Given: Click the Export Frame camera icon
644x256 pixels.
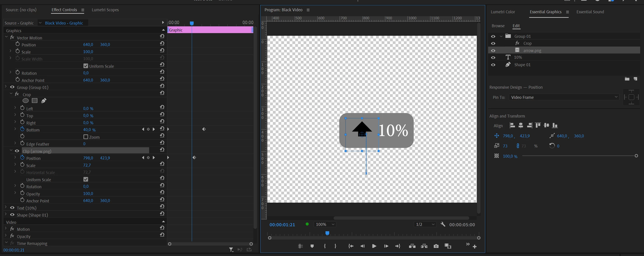Looking at the screenshot, I should pyautogui.click(x=436, y=246).
